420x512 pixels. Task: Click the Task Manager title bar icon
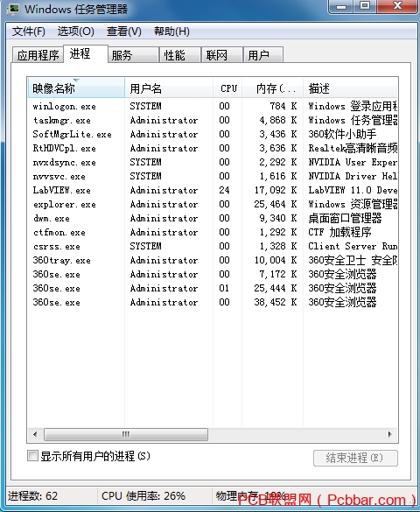click(13, 9)
